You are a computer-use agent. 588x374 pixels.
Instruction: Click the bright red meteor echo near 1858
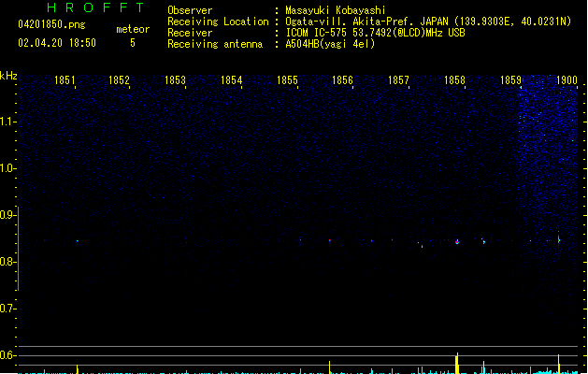(x=457, y=242)
